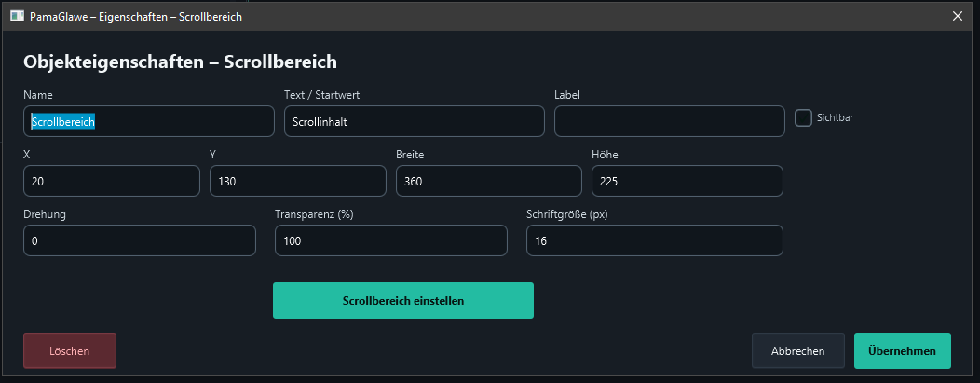Click the Objekteigenschaften – Scrollbereich heading
Viewport: 980px width, 383px height.
pyautogui.click(x=180, y=62)
